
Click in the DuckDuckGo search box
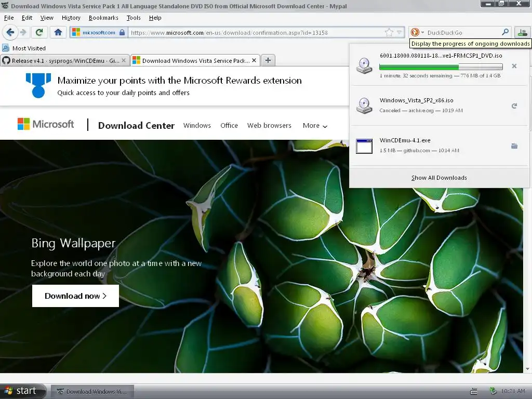click(463, 33)
